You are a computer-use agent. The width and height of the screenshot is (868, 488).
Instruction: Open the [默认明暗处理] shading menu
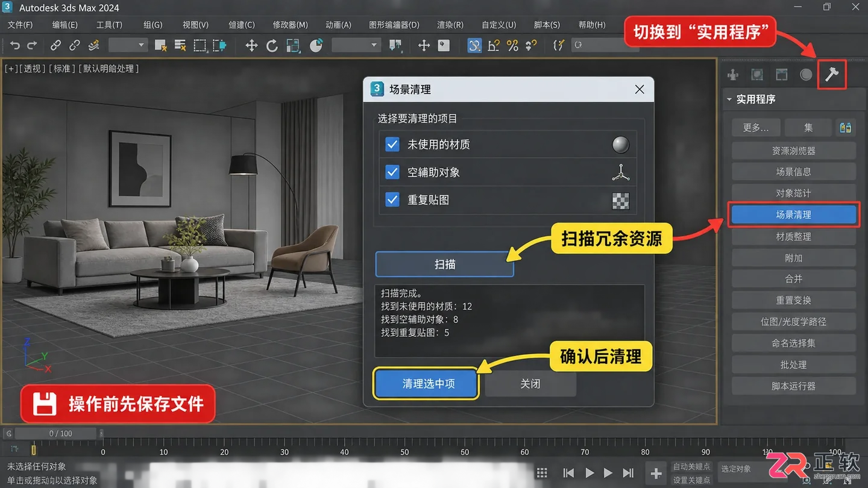coord(109,69)
